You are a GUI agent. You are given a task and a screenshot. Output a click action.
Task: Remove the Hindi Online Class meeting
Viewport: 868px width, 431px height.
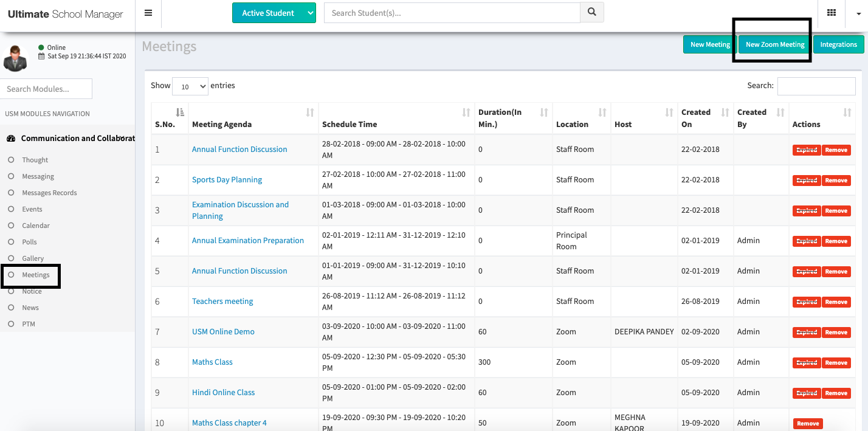[836, 393]
